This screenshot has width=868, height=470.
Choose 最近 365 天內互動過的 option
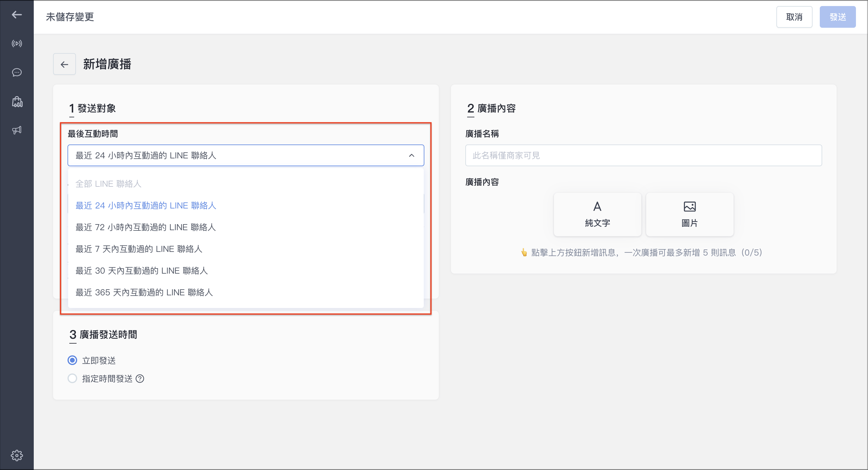point(246,292)
